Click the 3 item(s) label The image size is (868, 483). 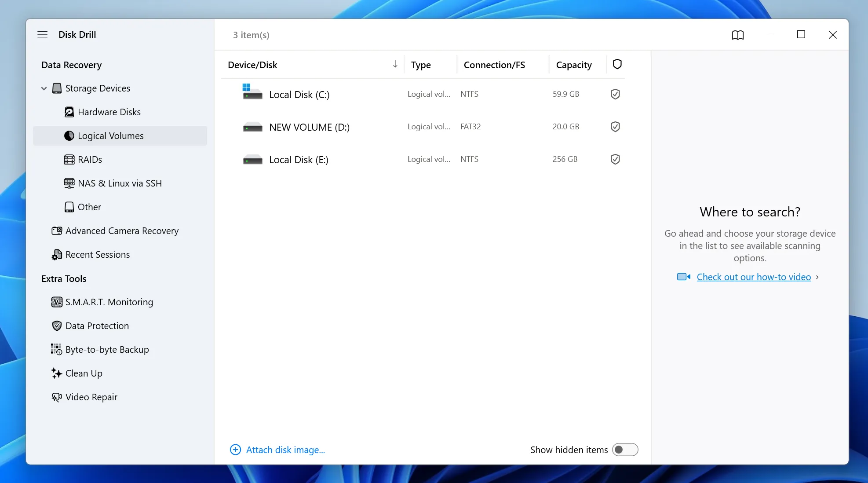click(x=251, y=35)
